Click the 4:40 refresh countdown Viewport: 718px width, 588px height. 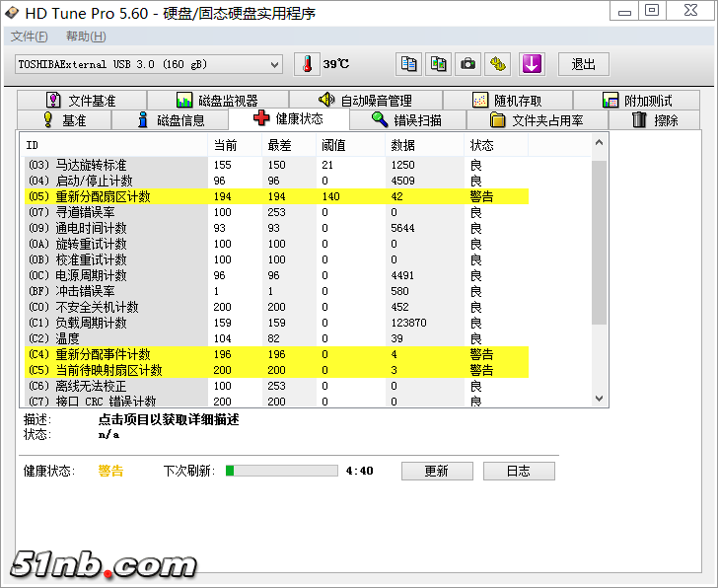coord(359,471)
